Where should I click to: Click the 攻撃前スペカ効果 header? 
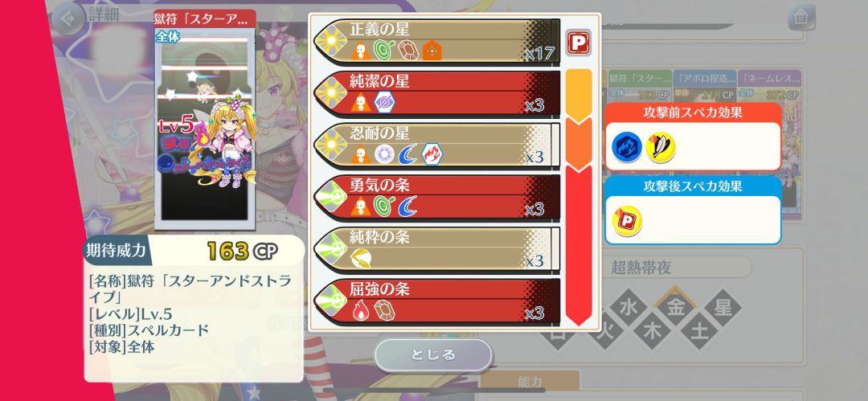point(693,113)
